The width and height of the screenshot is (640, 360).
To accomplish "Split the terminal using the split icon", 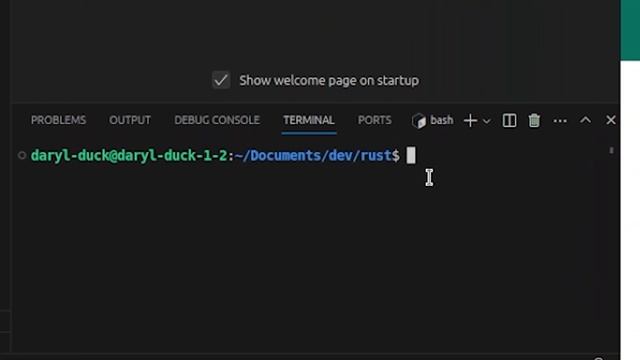I will coord(509,120).
